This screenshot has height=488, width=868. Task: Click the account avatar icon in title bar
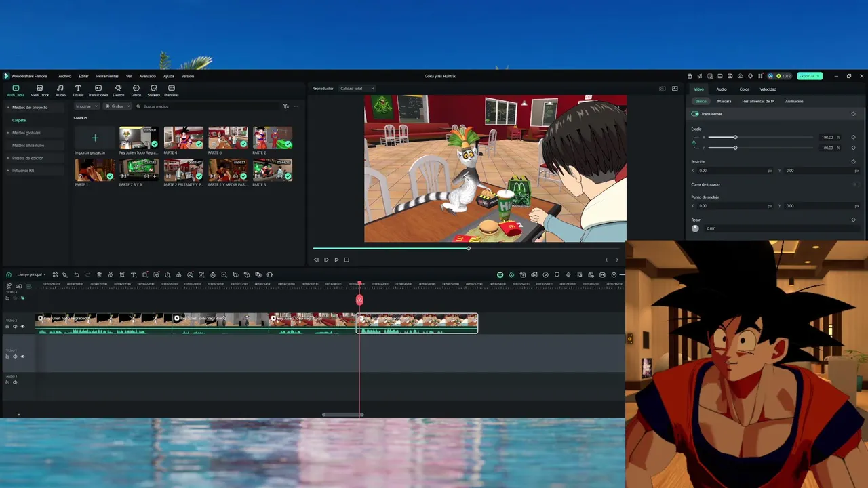coord(770,76)
